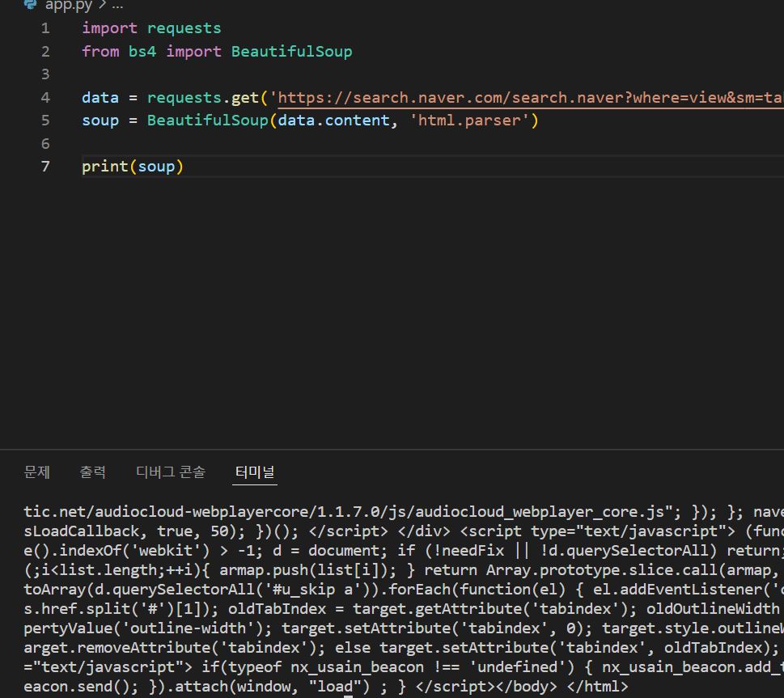
Task: Switch to the 문제 panel tab
Action: tap(37, 472)
